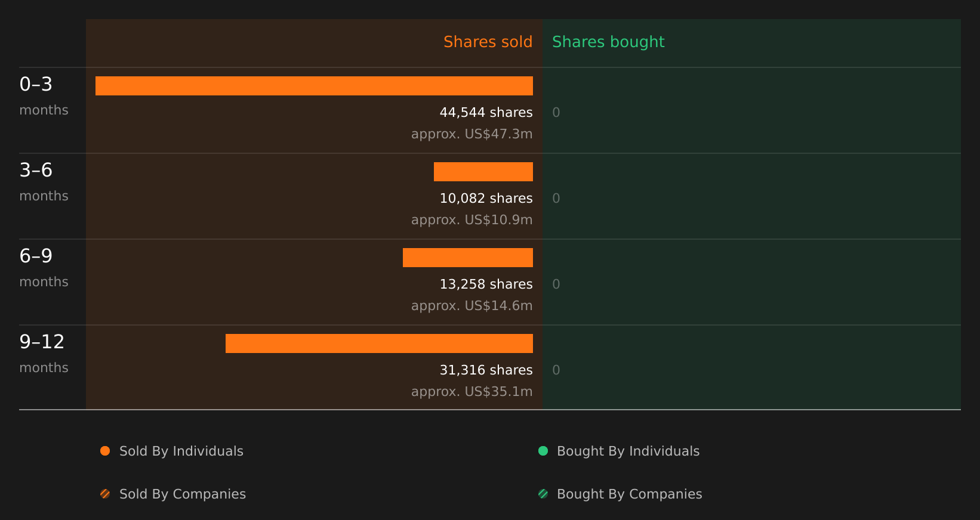Click the '6–9' row label

point(36,256)
